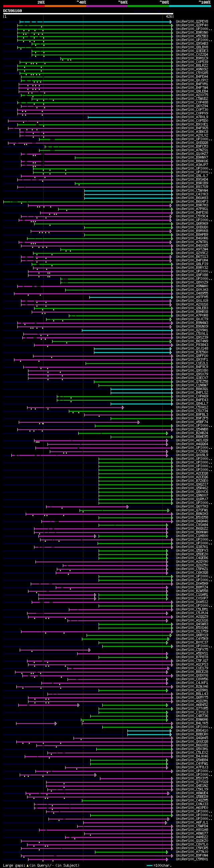Select the UniRef100_Q10HZ7 label
This screenshot has height=868, width=214.
(192, 154)
